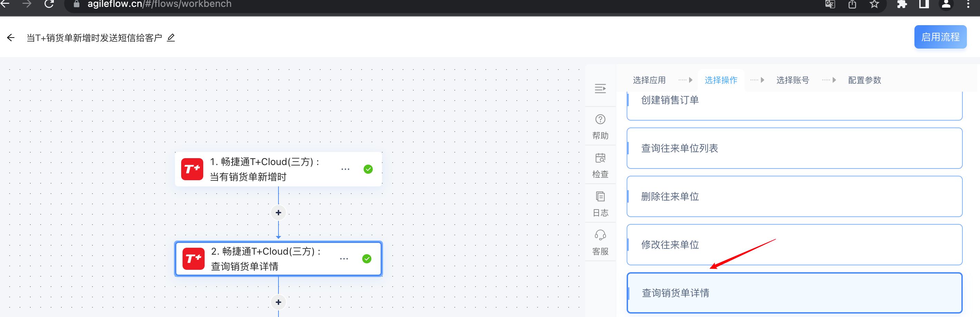Screen dimensions: 980x317
Task: Reload the page in browser toolbar
Action: click(49, 4)
